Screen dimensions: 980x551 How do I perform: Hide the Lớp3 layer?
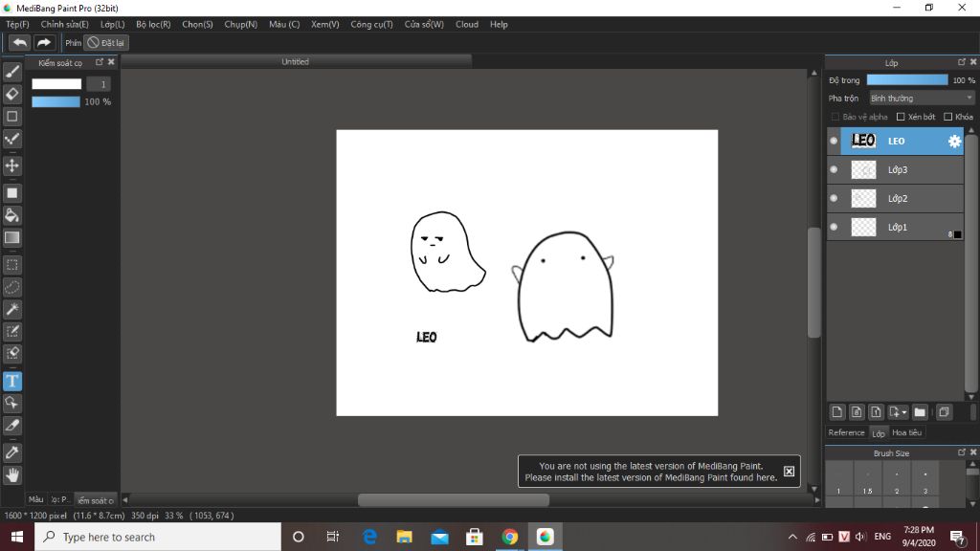[834, 170]
